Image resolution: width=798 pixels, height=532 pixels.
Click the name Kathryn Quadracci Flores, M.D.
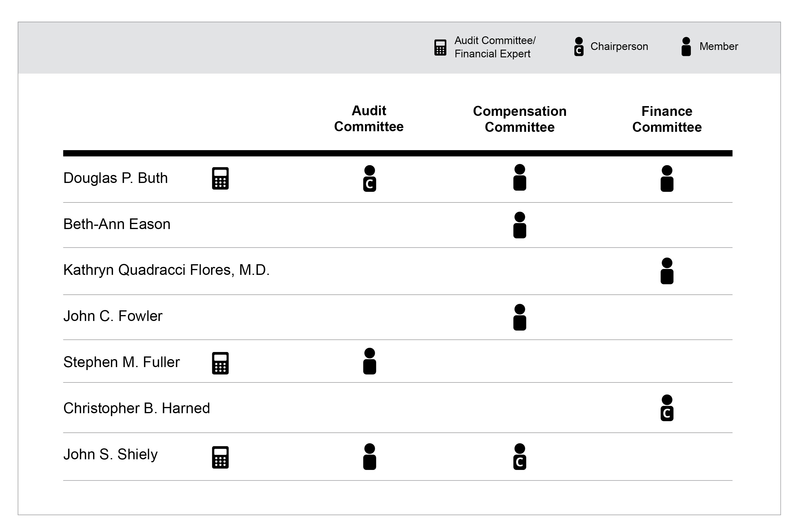point(166,270)
